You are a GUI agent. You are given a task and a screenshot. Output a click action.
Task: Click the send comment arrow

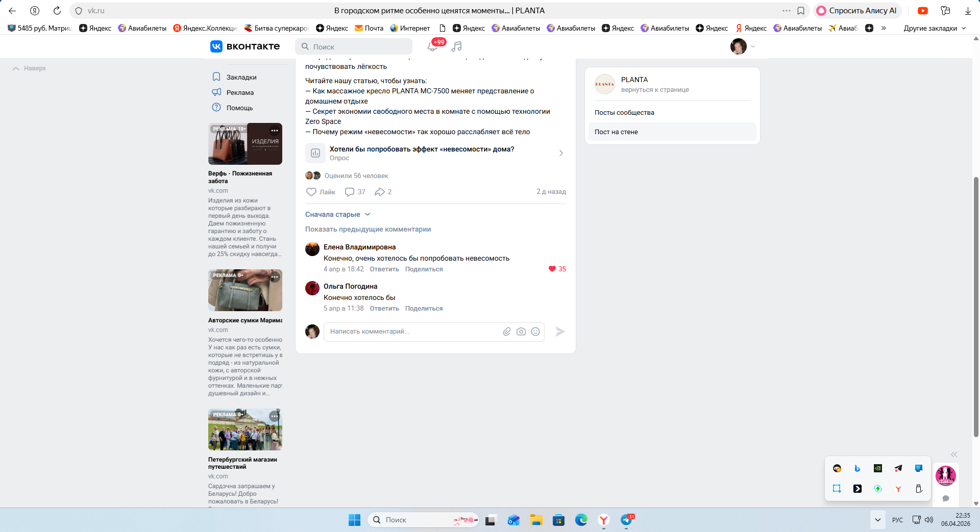560,332
